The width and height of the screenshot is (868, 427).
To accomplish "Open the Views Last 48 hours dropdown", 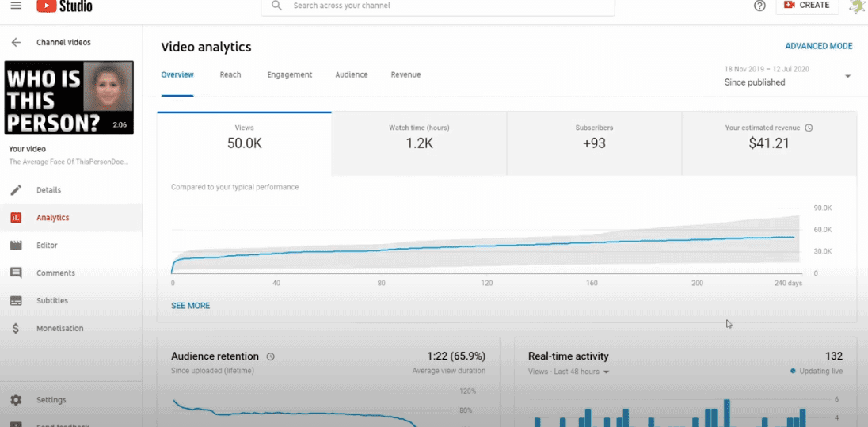I will point(569,372).
